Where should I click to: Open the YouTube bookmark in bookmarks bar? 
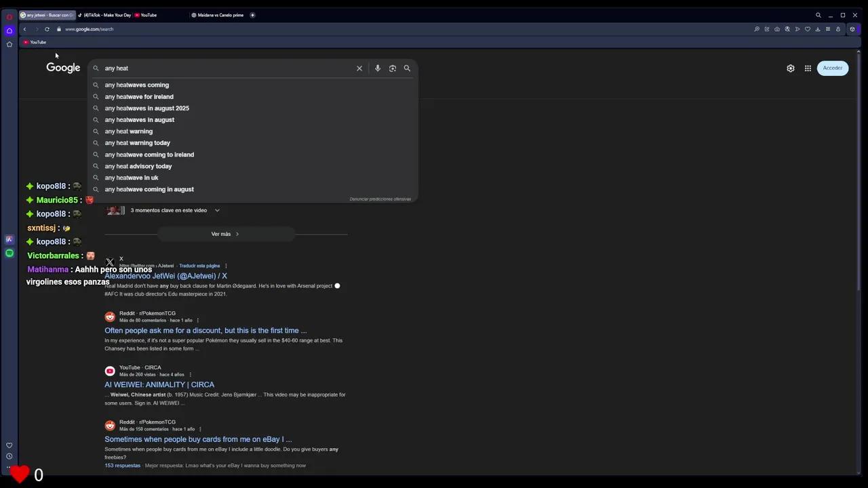coord(35,42)
